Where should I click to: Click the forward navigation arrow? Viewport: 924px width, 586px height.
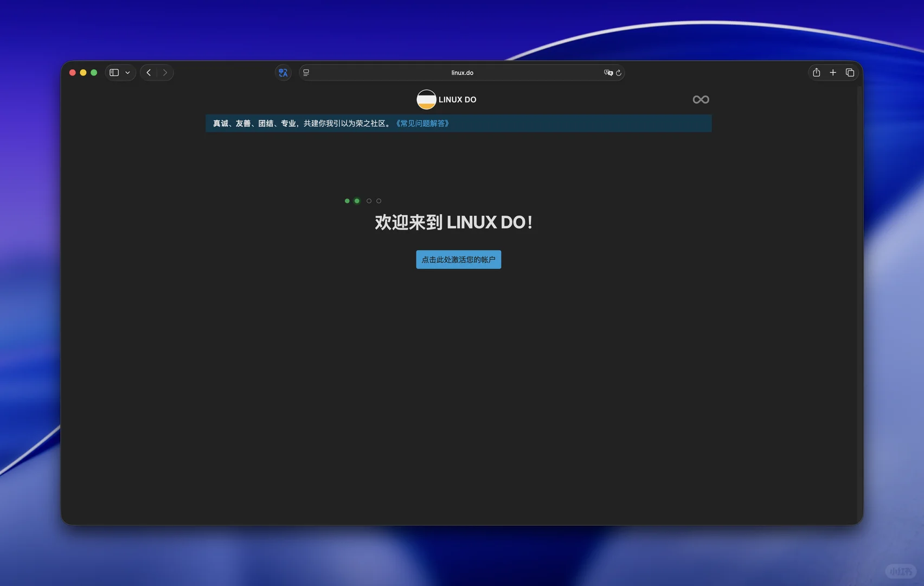click(165, 72)
